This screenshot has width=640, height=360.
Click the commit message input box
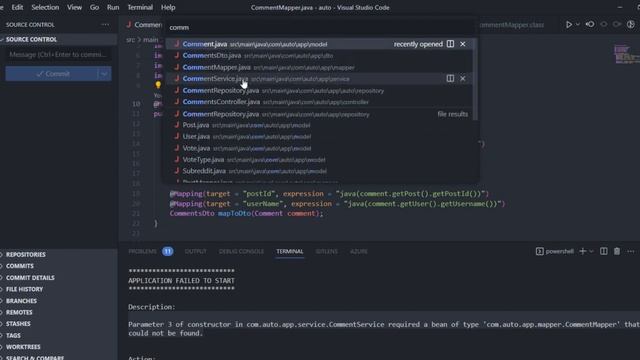[58, 55]
